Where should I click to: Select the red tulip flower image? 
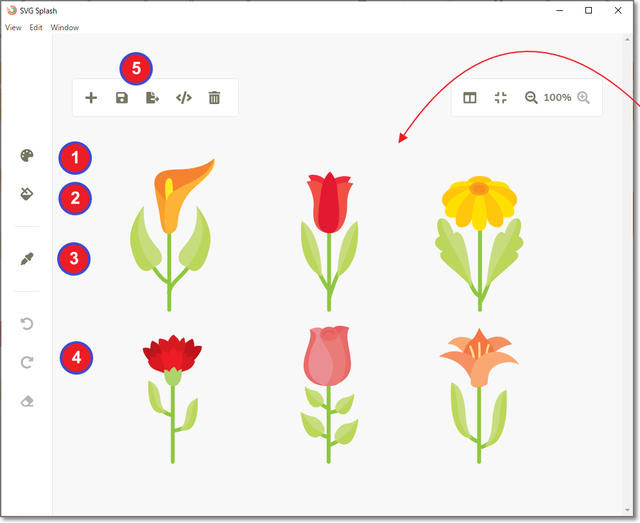pyautogui.click(x=329, y=235)
